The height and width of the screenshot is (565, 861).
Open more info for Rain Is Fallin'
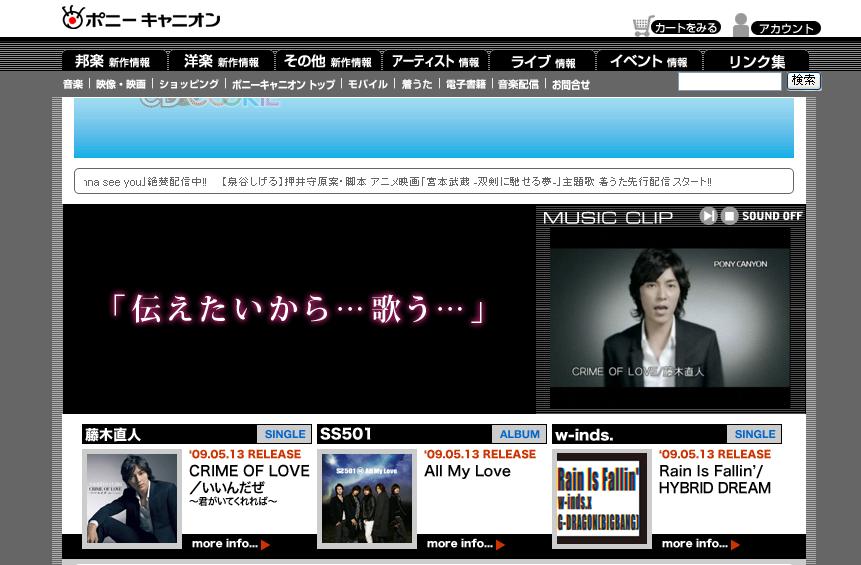[701, 544]
